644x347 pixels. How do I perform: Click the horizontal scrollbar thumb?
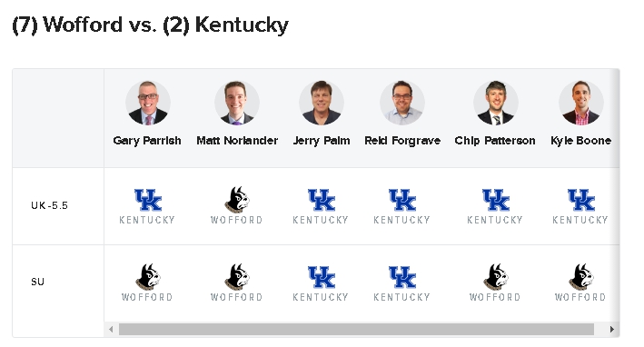coord(356,330)
